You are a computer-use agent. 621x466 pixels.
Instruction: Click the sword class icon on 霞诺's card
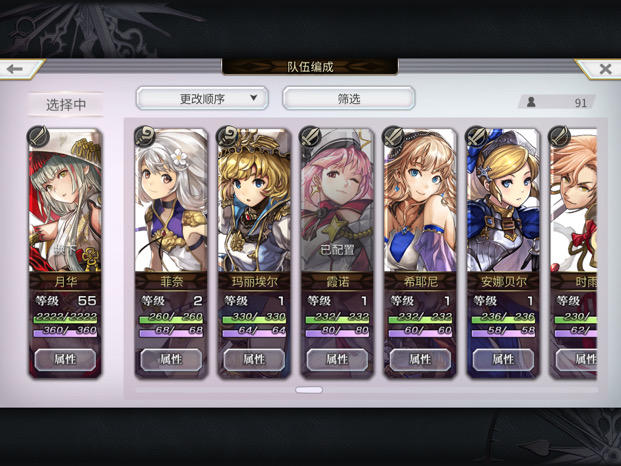(x=310, y=137)
